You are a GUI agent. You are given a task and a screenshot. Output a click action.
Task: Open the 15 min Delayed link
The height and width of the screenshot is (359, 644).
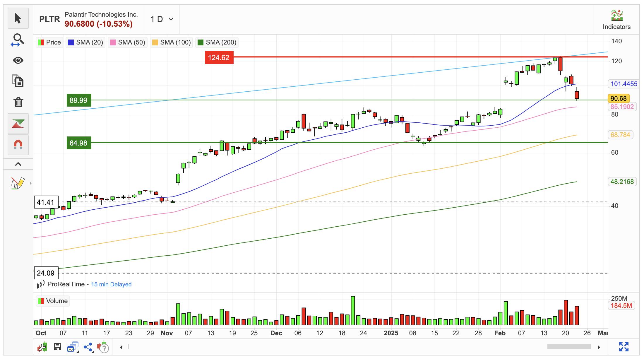pyautogui.click(x=111, y=284)
